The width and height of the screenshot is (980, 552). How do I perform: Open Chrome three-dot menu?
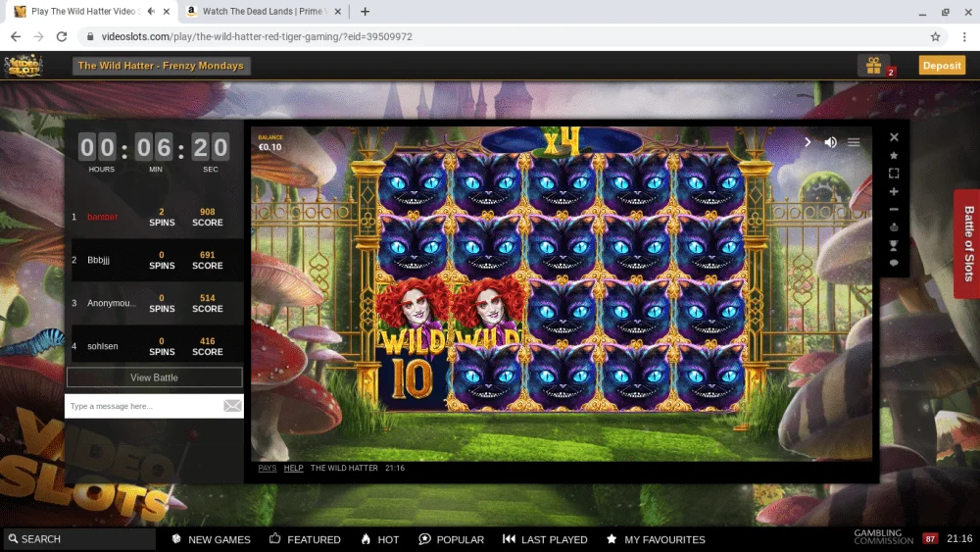coord(964,37)
